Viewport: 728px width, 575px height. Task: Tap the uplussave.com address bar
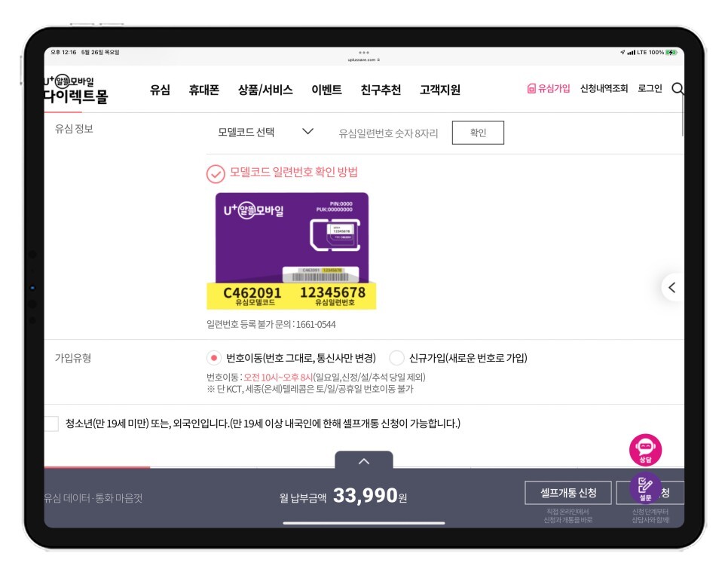tap(364, 60)
